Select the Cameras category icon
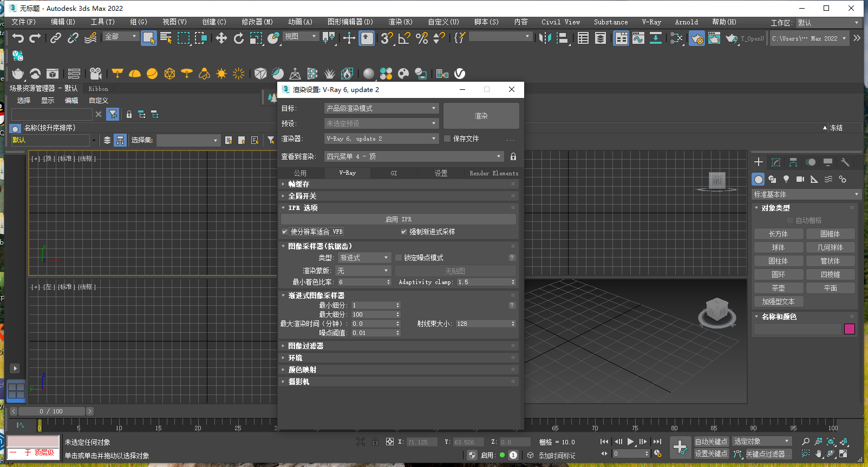 (x=800, y=179)
